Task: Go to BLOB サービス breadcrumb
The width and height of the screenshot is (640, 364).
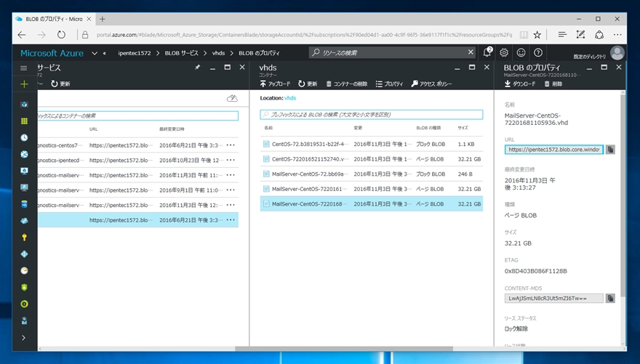Action: click(x=181, y=53)
